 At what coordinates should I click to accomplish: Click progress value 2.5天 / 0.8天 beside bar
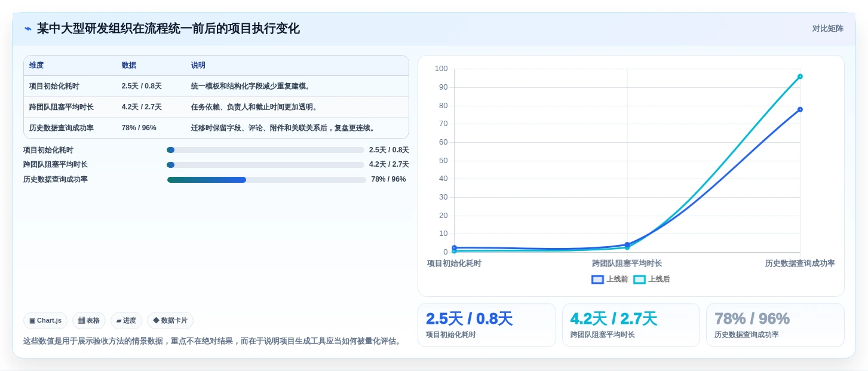[x=389, y=150]
